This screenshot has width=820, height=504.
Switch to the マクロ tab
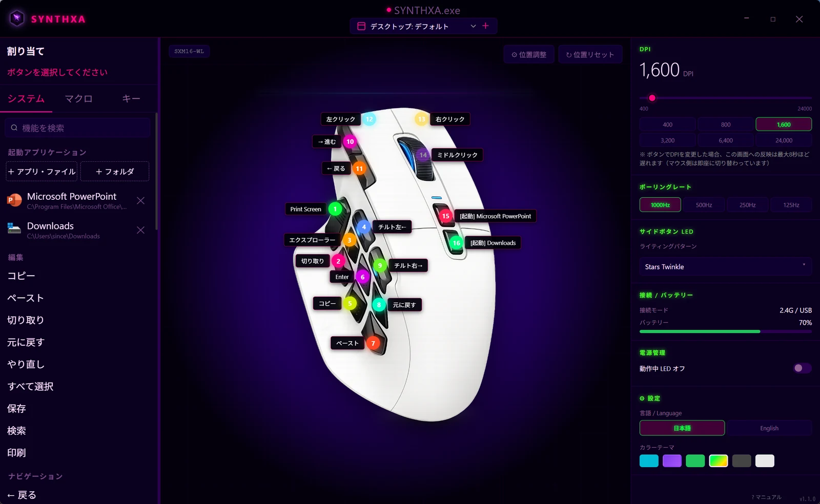tap(78, 99)
